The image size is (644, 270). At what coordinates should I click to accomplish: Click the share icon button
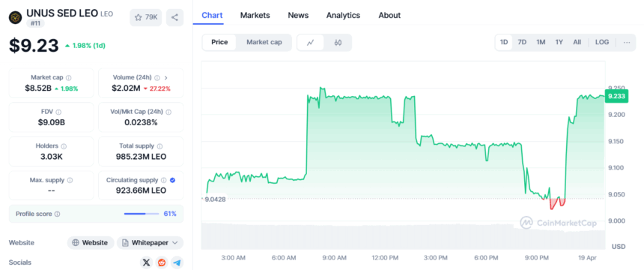[174, 17]
